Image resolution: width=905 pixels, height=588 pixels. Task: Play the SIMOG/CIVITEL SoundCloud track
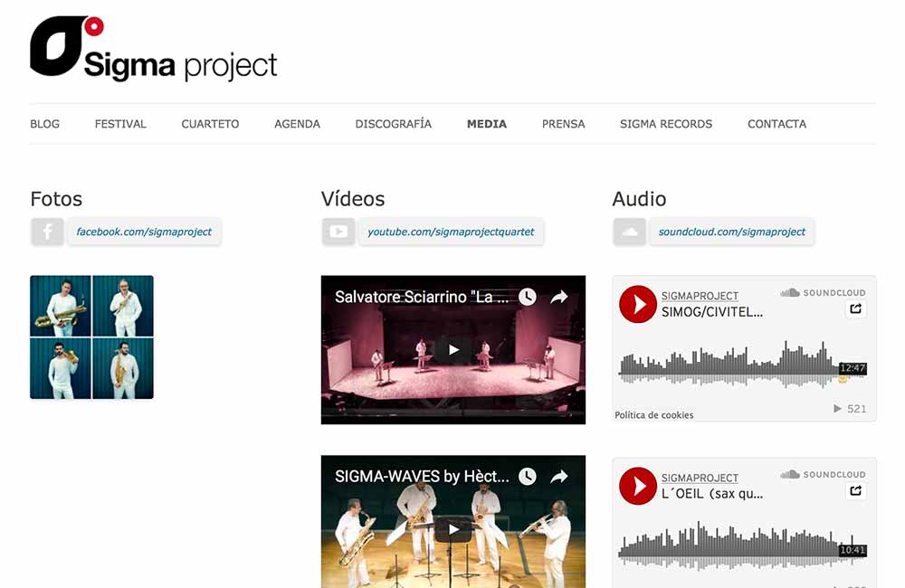638,304
